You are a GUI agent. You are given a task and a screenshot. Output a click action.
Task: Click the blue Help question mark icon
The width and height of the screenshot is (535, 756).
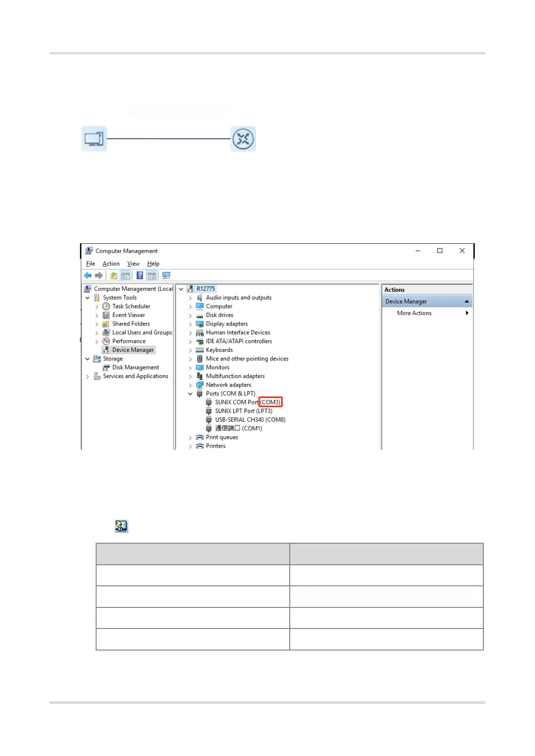(140, 276)
